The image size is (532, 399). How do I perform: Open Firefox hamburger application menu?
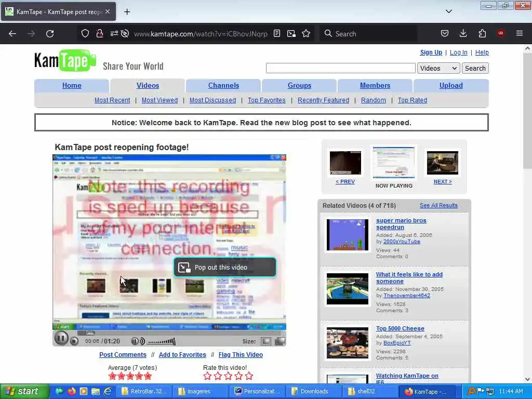click(x=520, y=33)
